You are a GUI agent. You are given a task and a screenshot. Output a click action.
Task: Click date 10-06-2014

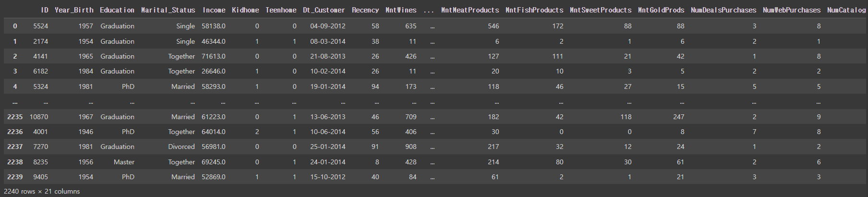328,132
